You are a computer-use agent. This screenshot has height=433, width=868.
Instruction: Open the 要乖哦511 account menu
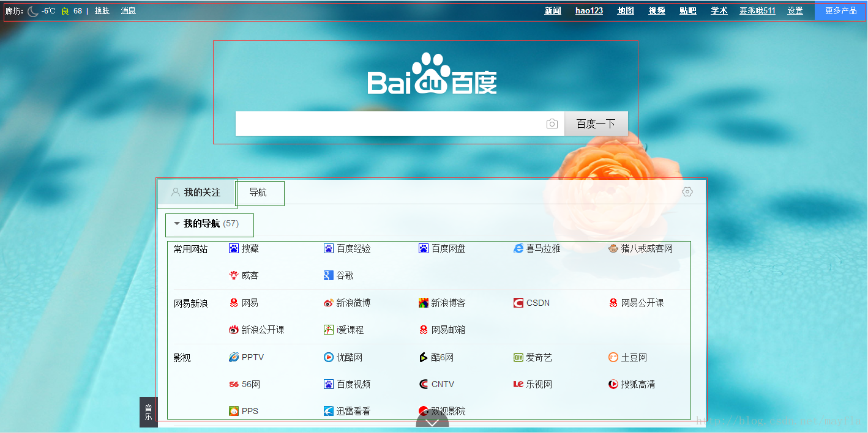coord(757,10)
